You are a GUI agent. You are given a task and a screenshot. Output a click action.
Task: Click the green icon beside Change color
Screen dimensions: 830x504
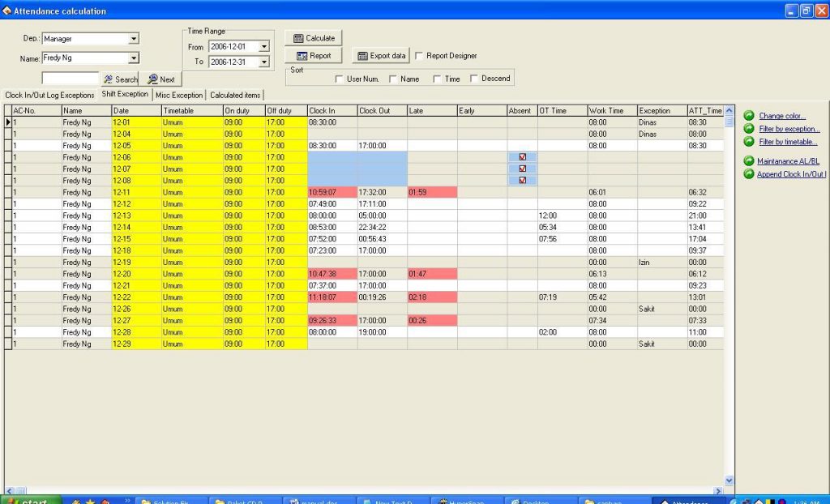pos(747,116)
